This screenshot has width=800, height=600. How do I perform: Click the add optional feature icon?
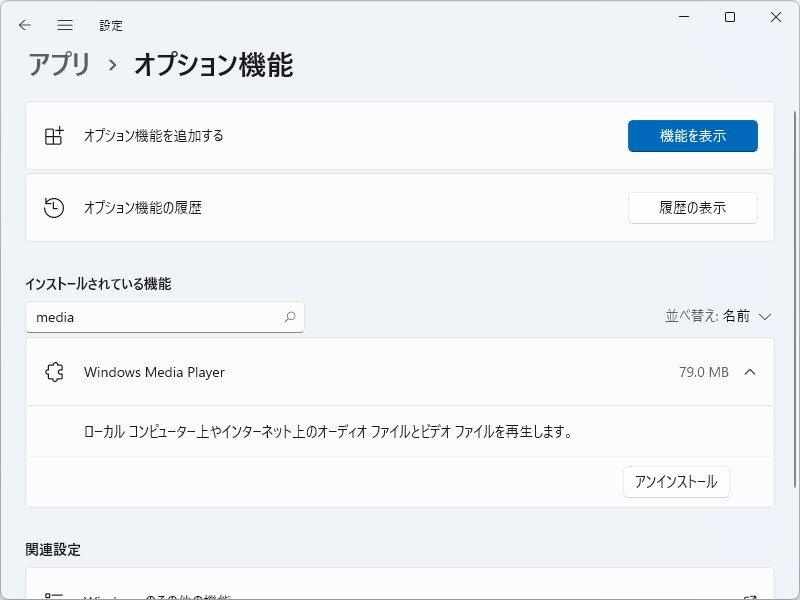pyautogui.click(x=54, y=136)
